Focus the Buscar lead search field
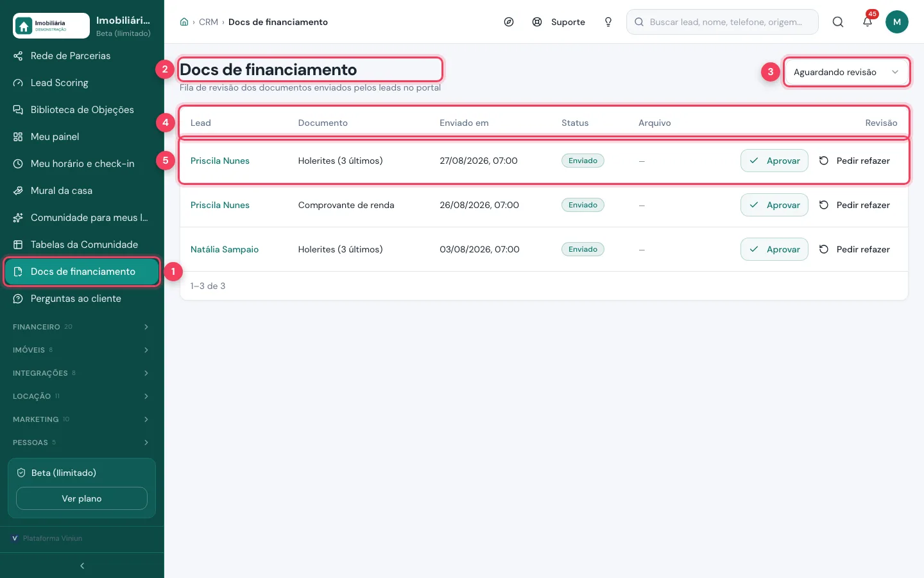This screenshot has height=578, width=924. (x=723, y=22)
